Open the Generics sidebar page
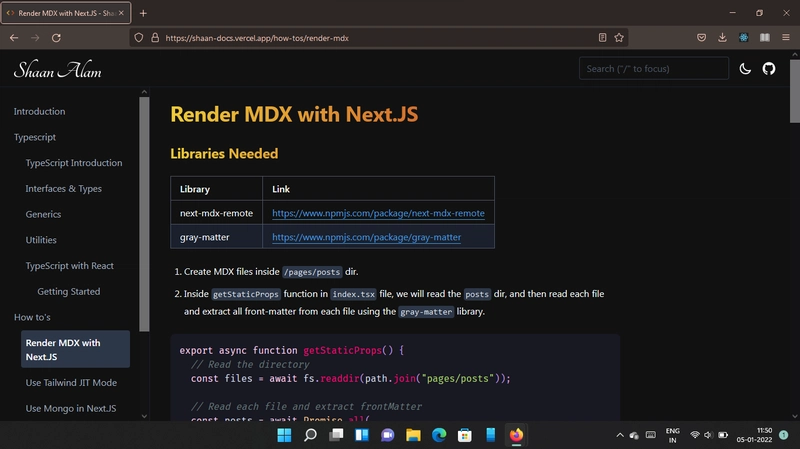Screen dimensions: 800x449 pos(43,214)
